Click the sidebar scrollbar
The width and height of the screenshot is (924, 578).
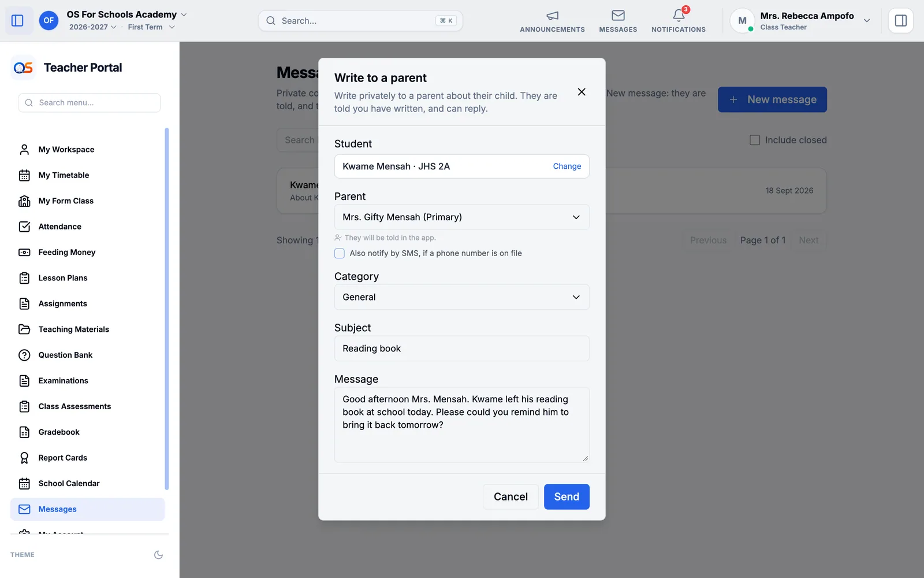(x=167, y=309)
